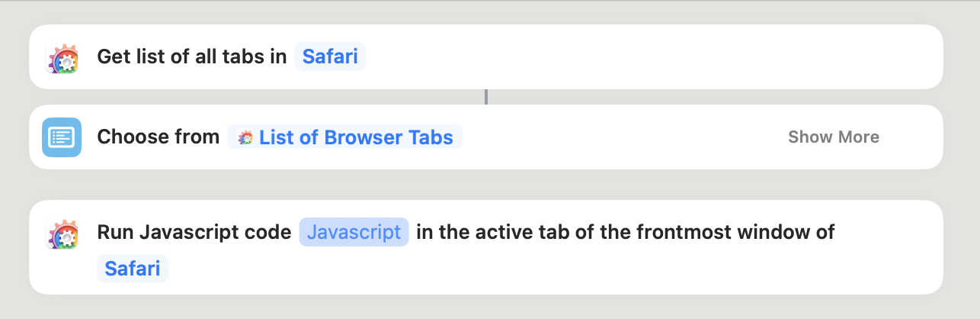Click gray background below Run Javascript action
The image size is (980, 319).
click(486, 307)
